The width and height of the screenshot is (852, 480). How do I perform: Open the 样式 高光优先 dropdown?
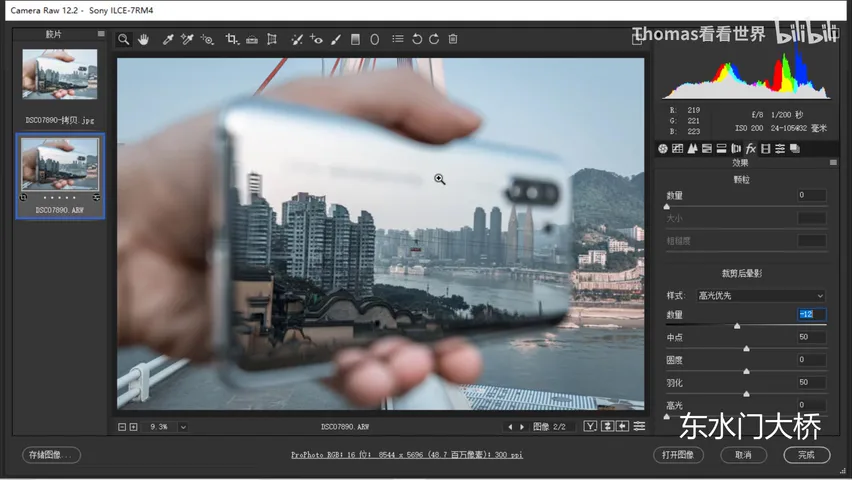coord(760,296)
